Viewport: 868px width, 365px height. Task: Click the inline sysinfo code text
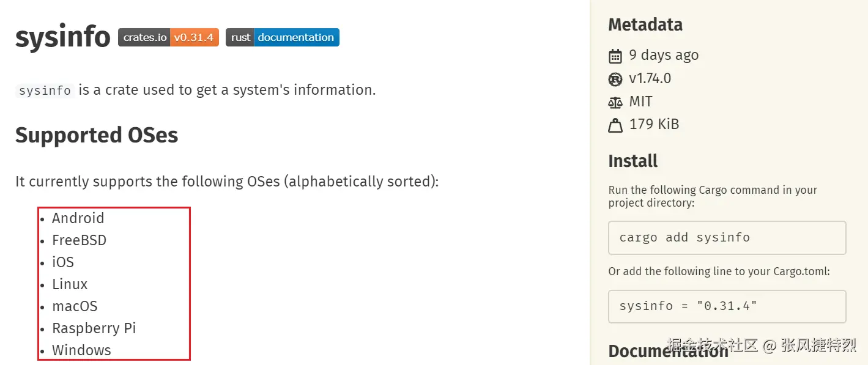[45, 90]
